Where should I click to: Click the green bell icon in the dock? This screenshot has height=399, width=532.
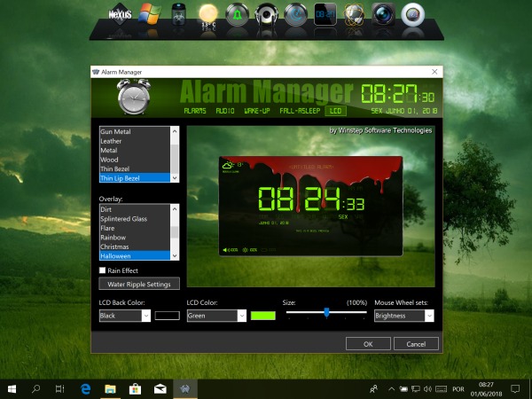(237, 14)
